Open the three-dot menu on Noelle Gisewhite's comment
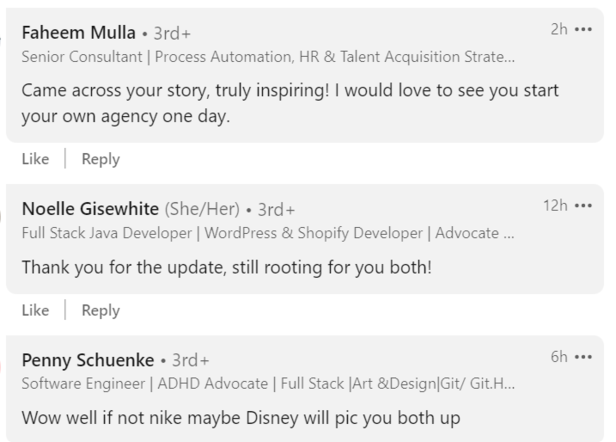The height and width of the screenshot is (442, 616). (583, 205)
